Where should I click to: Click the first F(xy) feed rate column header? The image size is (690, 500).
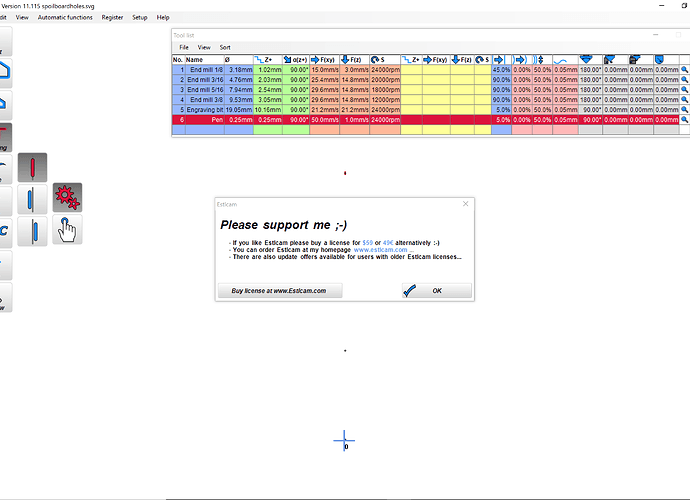coord(324,59)
